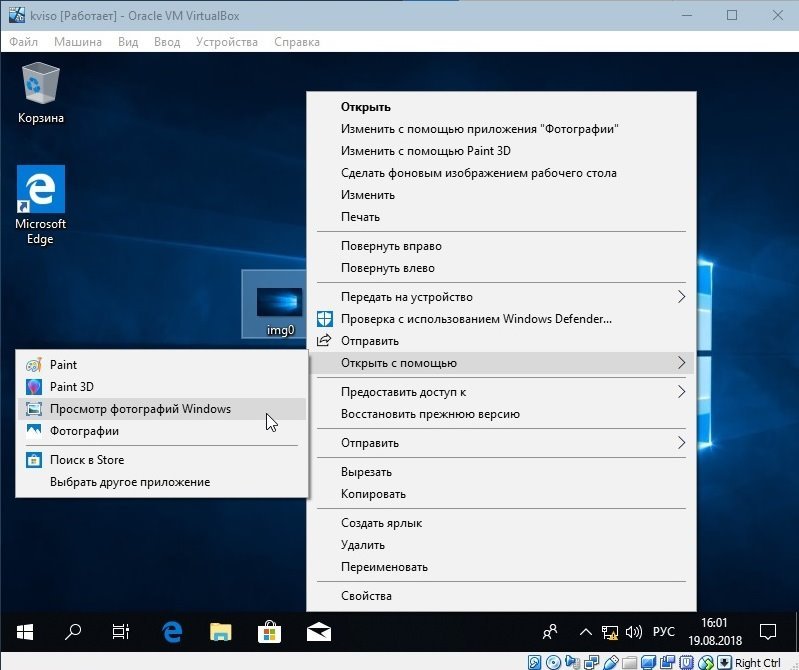Image resolution: width=799 pixels, height=670 pixels.
Task: Expand Передать на устройство submenu
Action: [x=501, y=297]
